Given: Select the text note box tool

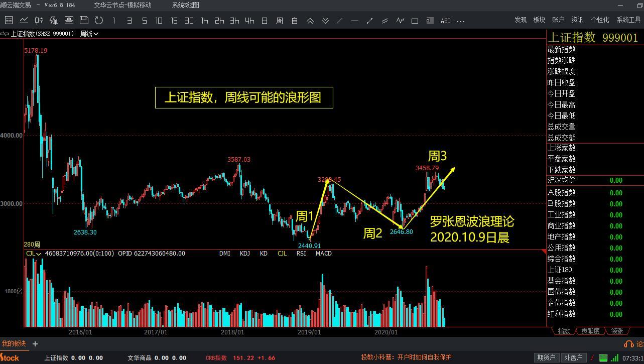Looking at the screenshot, I should tap(430, 21).
